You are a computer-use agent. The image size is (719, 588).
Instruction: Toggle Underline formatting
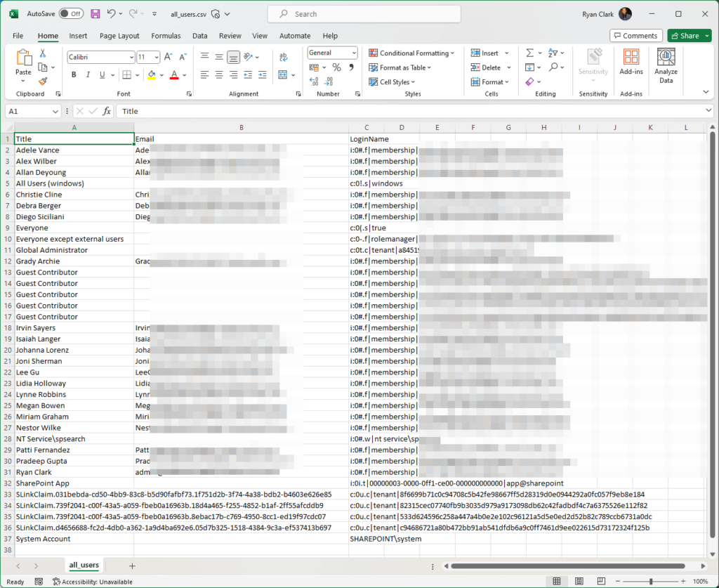(x=103, y=74)
